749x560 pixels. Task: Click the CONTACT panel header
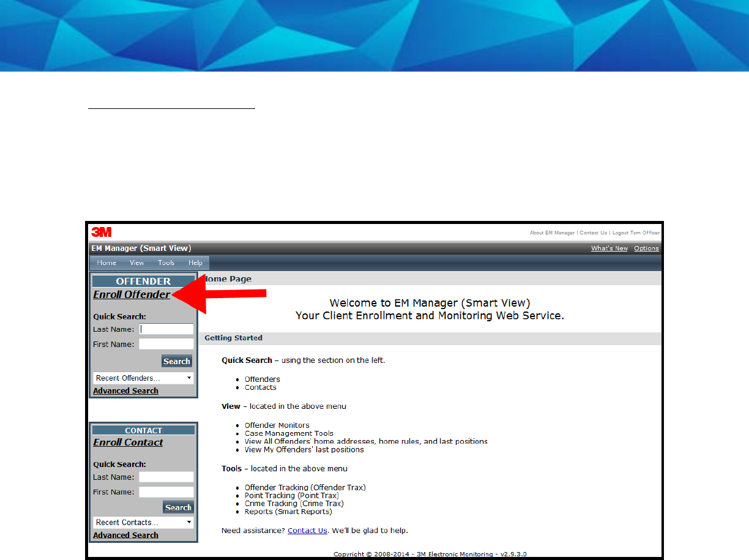coord(143,430)
